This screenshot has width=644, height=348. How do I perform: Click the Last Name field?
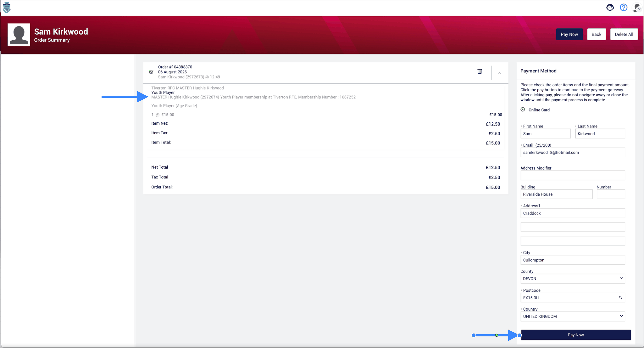pyautogui.click(x=600, y=133)
